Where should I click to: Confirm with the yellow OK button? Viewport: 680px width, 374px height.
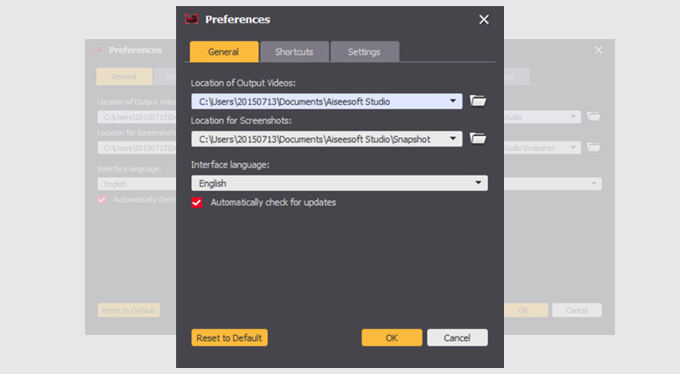click(392, 338)
